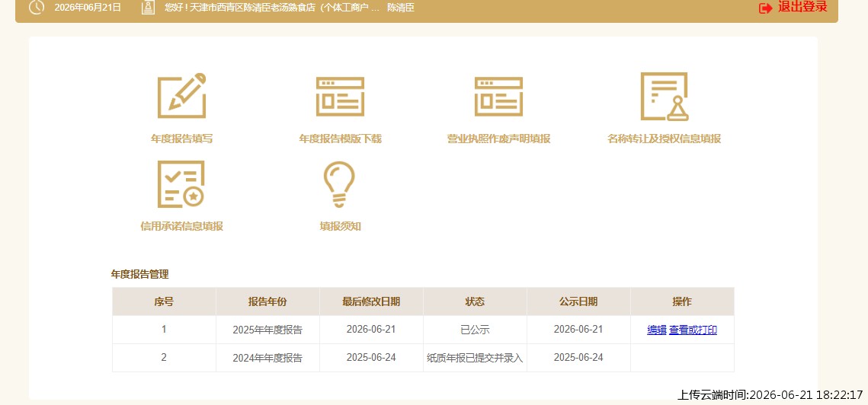Open 查看或打印 for 2025年年度报告
The width and height of the screenshot is (868, 405).
click(693, 330)
